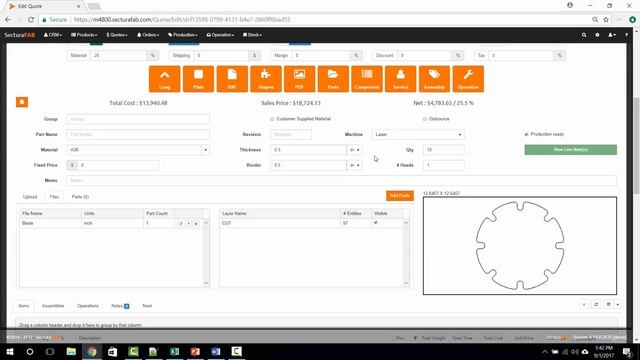Click the small orange document icon
The width and height of the screenshot is (640, 360).
point(22,102)
